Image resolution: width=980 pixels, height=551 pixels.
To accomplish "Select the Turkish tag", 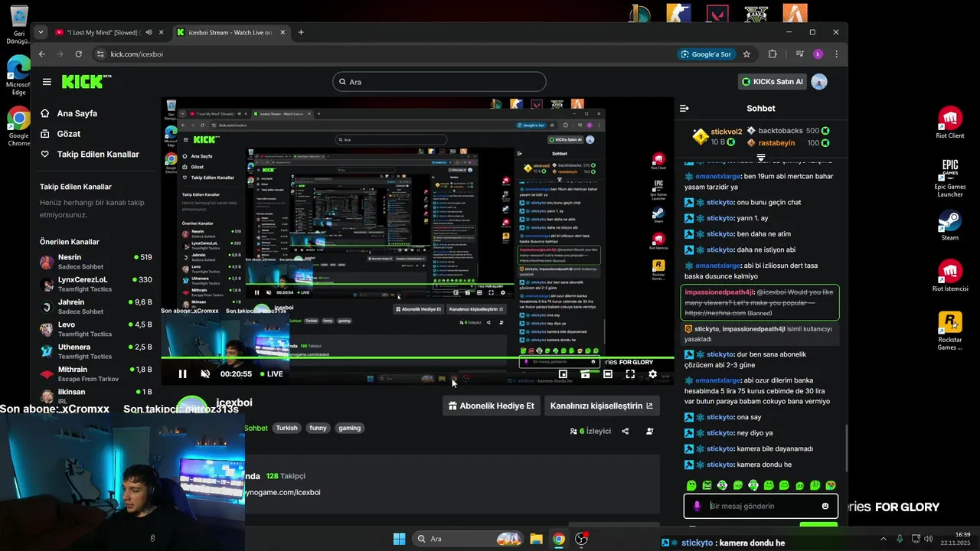I will pos(287,429).
